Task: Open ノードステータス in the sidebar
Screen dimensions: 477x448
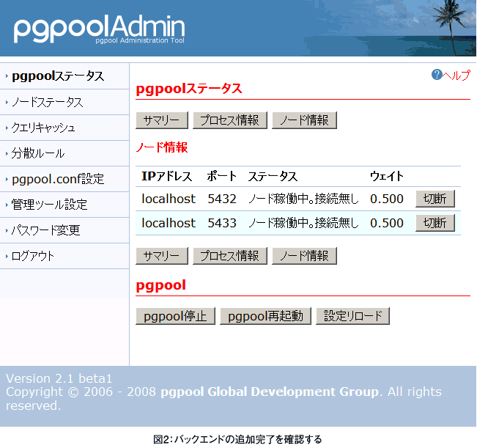Action: 47,102
